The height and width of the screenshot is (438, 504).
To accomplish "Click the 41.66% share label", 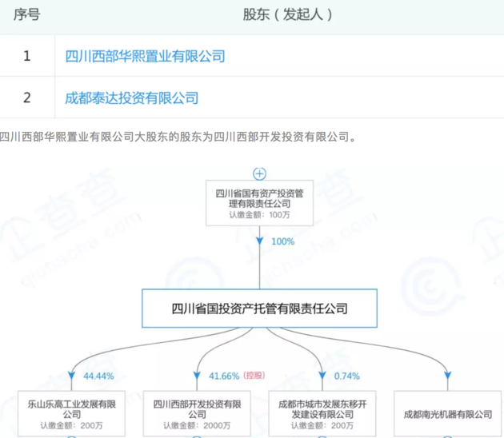I will coord(224,376).
